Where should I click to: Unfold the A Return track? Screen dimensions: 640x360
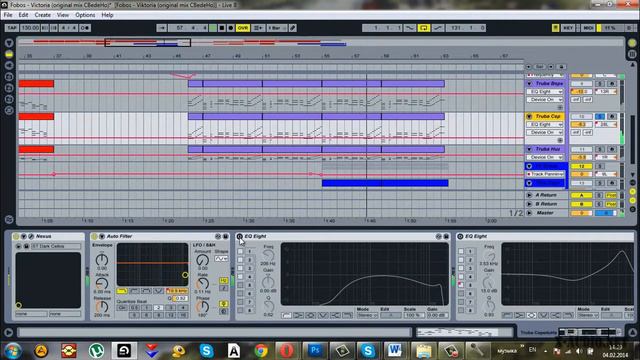point(529,195)
